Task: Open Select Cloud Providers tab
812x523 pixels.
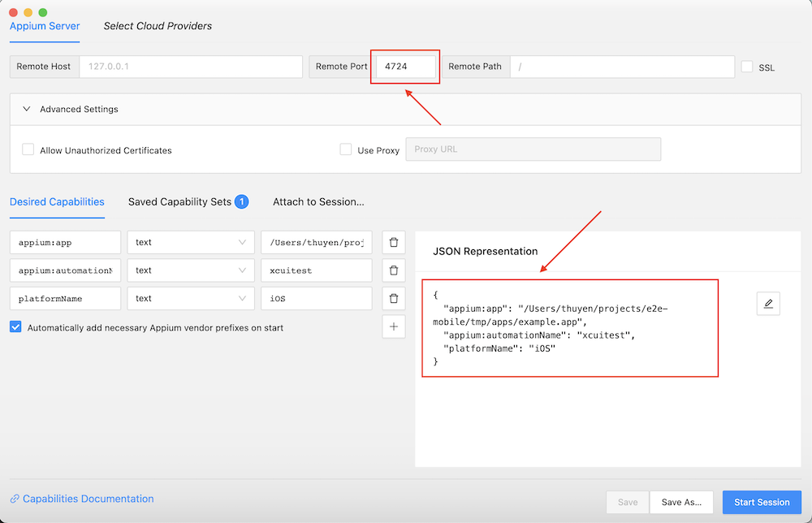Action: [x=158, y=26]
